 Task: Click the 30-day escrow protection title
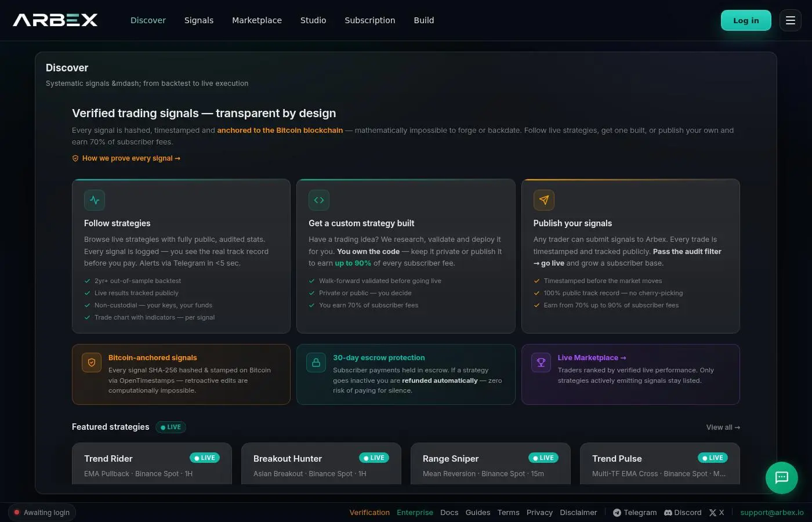(379, 358)
